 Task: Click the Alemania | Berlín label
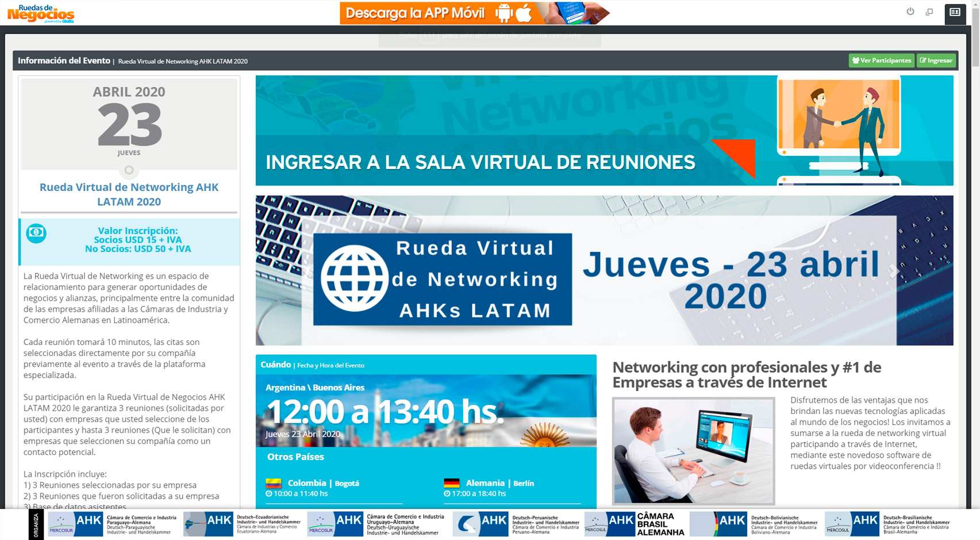pos(499,483)
